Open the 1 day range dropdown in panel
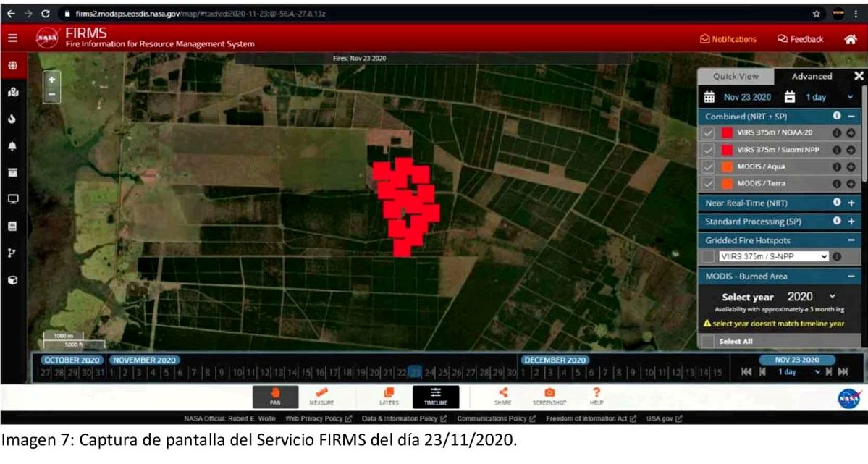868x464 pixels. [x=829, y=98]
